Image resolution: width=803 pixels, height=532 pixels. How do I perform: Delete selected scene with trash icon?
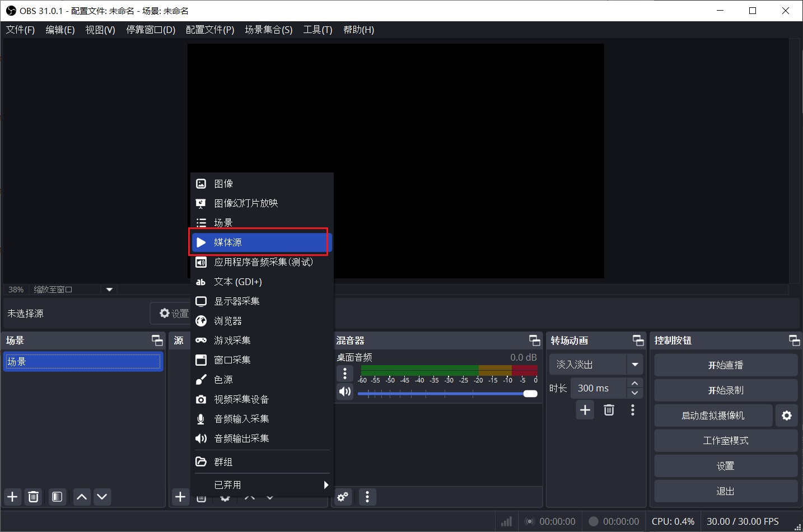point(34,497)
